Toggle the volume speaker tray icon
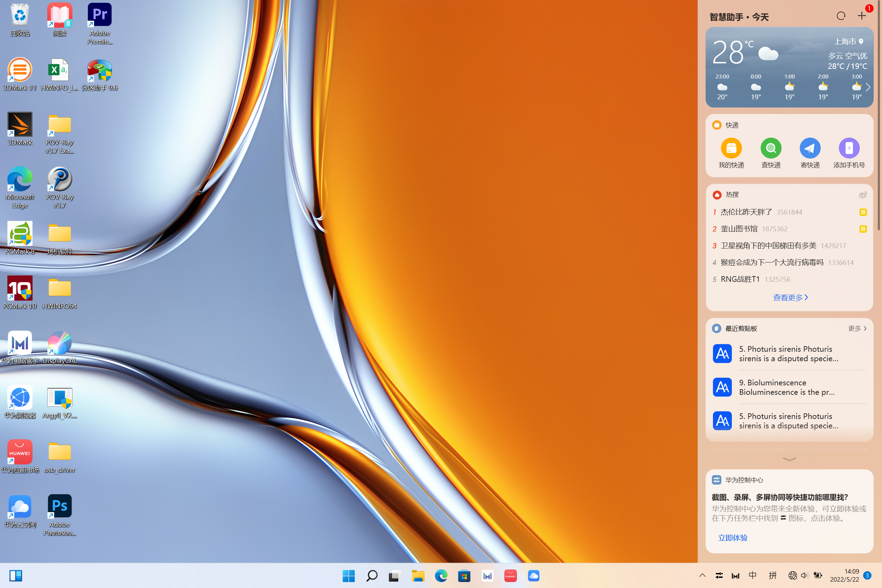The height and width of the screenshot is (588, 882). [x=804, y=575]
